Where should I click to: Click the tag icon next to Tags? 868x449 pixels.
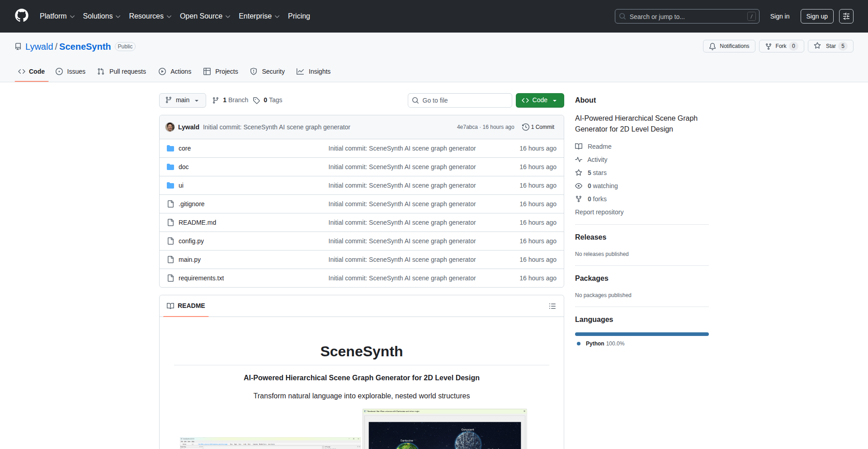coord(256,100)
